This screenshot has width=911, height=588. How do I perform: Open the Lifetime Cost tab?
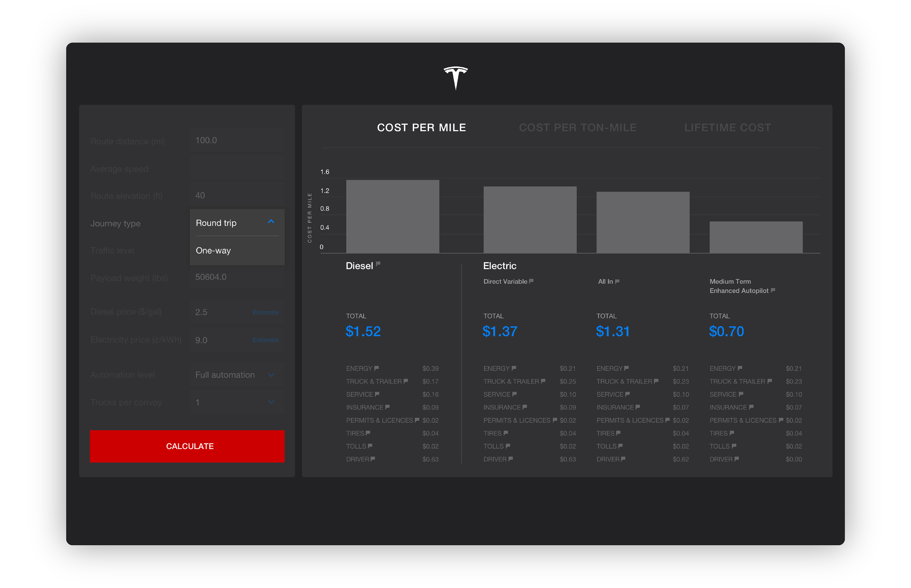click(x=727, y=128)
